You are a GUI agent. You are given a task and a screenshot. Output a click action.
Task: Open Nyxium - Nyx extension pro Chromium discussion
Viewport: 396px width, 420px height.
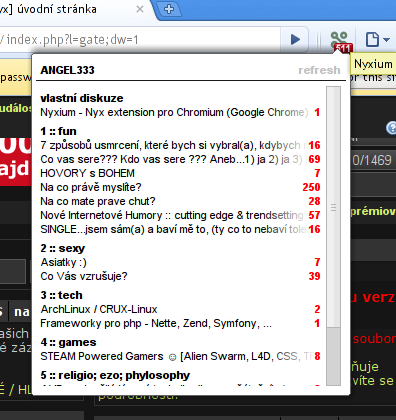[174, 112]
